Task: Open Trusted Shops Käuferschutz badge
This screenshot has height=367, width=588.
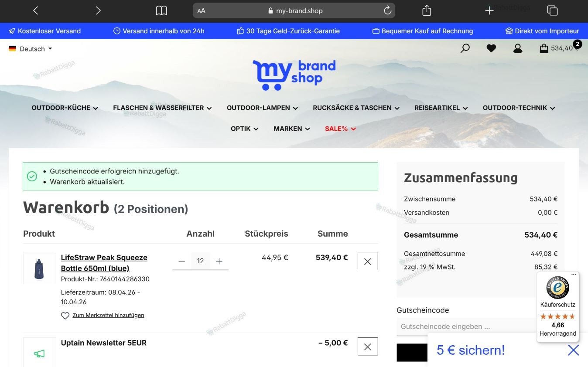Action: tap(558, 306)
